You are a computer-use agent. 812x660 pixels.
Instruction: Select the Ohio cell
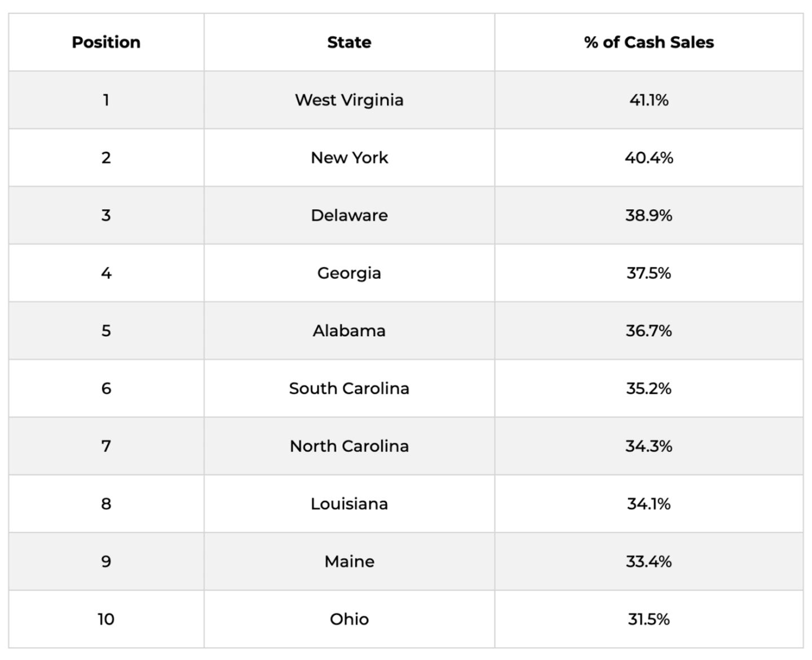pos(349,619)
